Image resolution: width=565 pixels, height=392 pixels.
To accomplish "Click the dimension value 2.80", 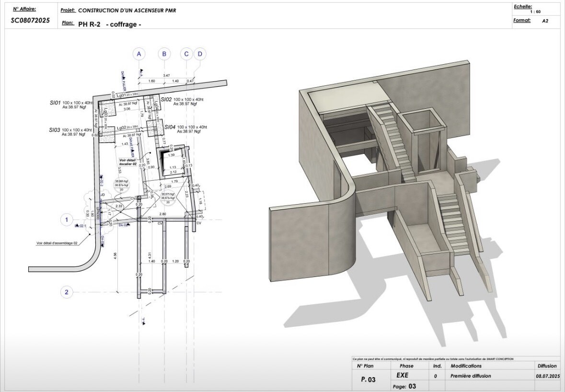I will pos(163,214).
